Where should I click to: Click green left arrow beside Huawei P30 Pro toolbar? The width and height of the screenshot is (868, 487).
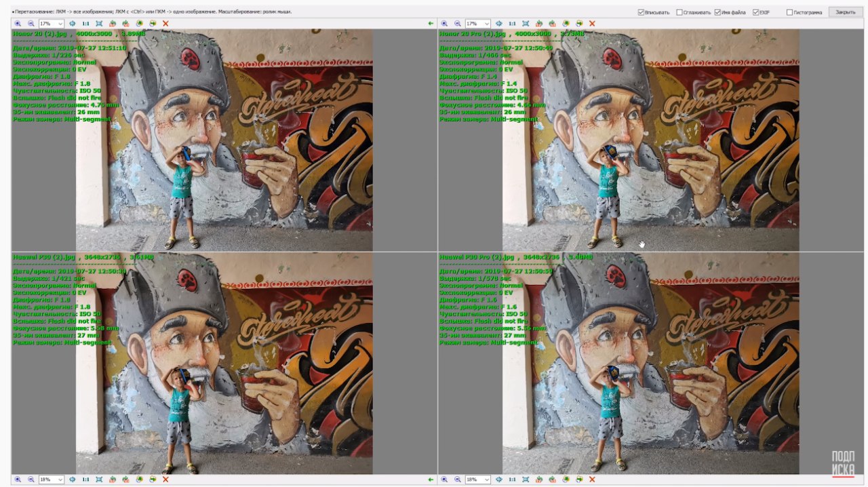point(431,479)
